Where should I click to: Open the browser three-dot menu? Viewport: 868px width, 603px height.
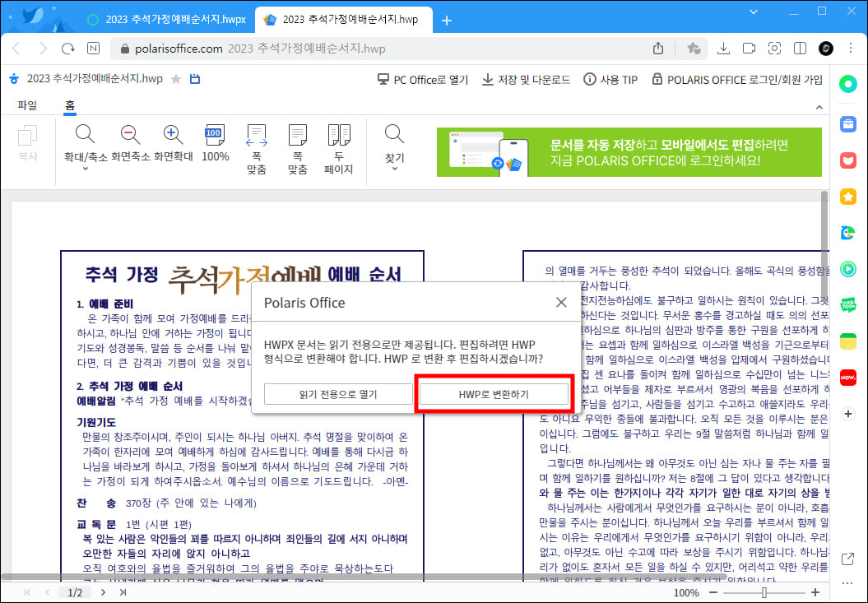point(851,49)
